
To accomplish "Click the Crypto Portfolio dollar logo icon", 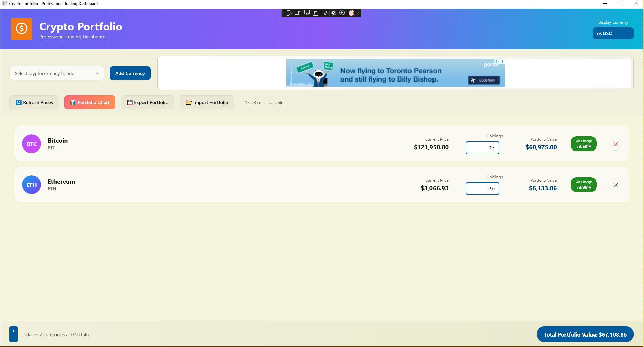I will pos(21,29).
